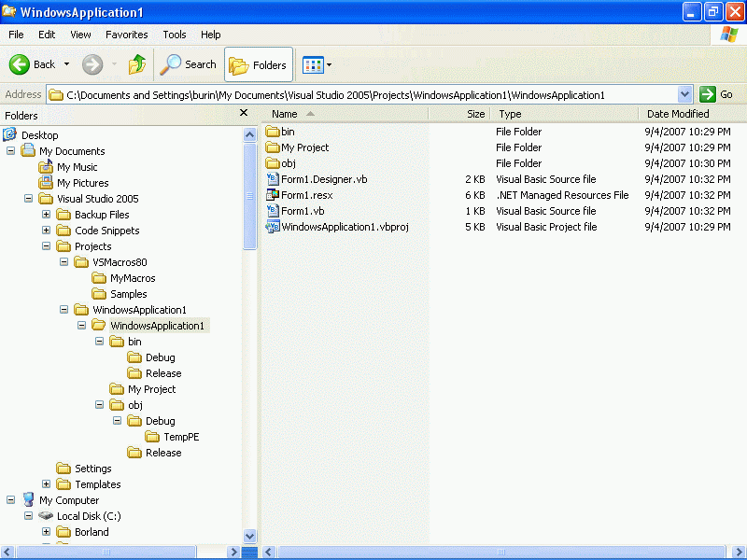Collapse the Visual Studio 2005 node

(x=29, y=199)
